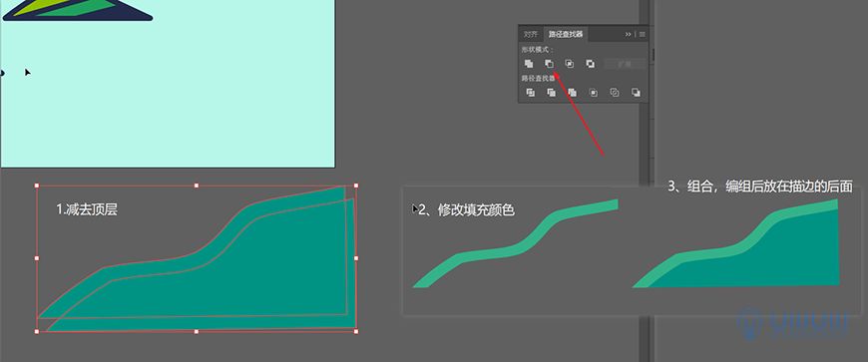Apply Trim pathfinder operation
The image size is (868, 362).
551,93
